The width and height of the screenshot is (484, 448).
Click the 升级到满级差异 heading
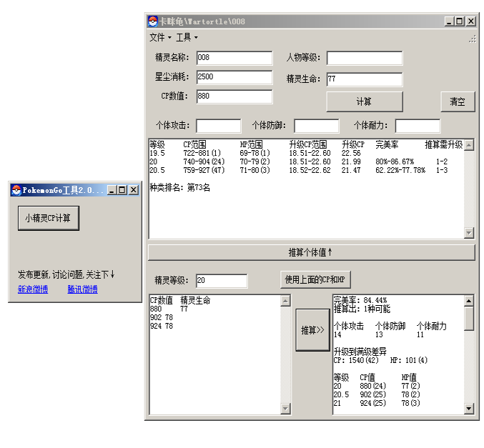pos(360,352)
